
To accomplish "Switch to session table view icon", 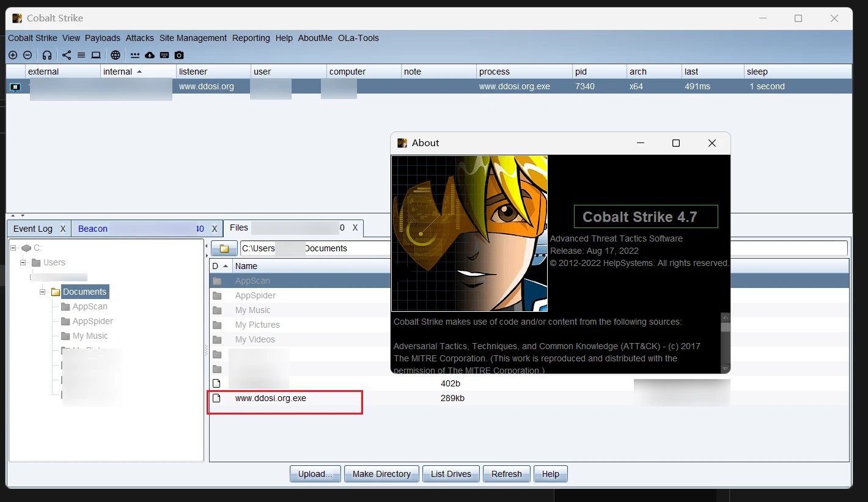I will point(81,55).
